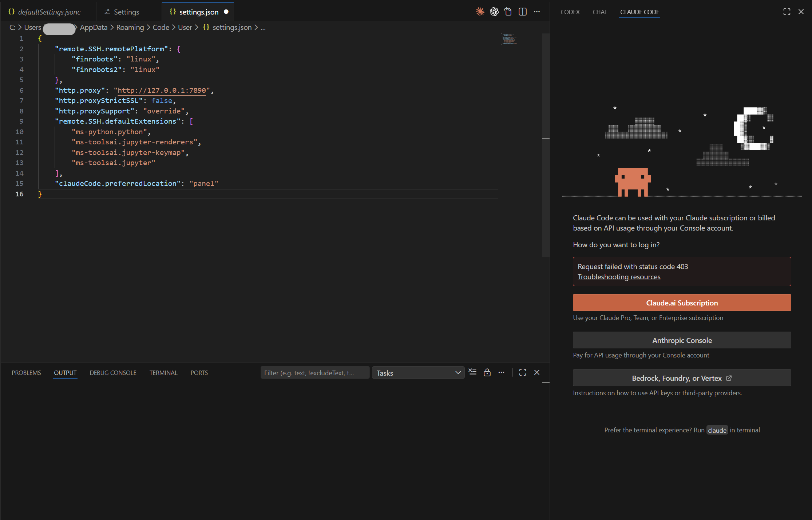Click the Codex OpenAI logo icon
This screenshot has width=812, height=520.
pyautogui.click(x=494, y=12)
